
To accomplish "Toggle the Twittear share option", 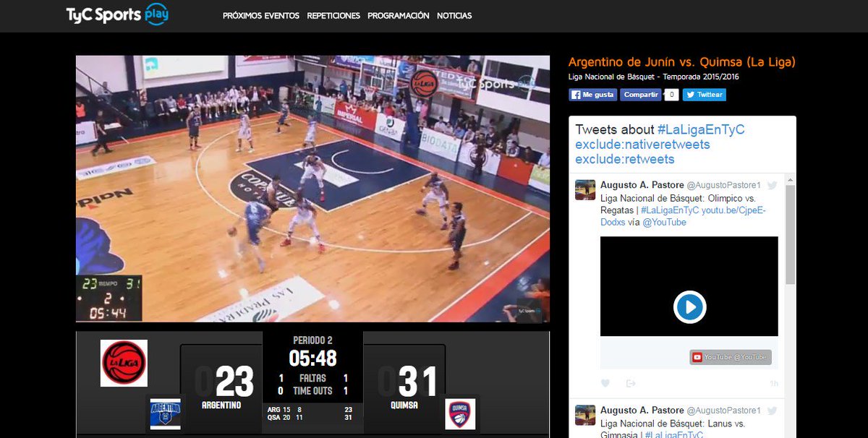I will tap(703, 94).
